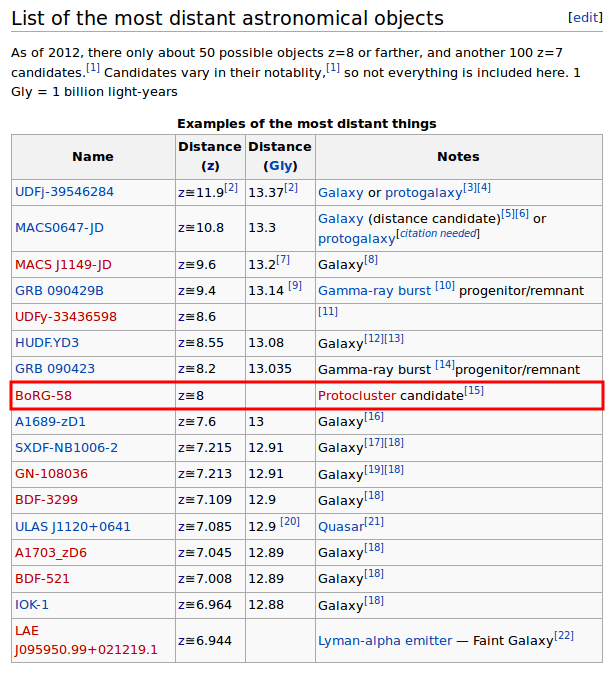Click reference [4] in the first row's notes
Viewport: 616px width, 681px height.
click(484, 188)
